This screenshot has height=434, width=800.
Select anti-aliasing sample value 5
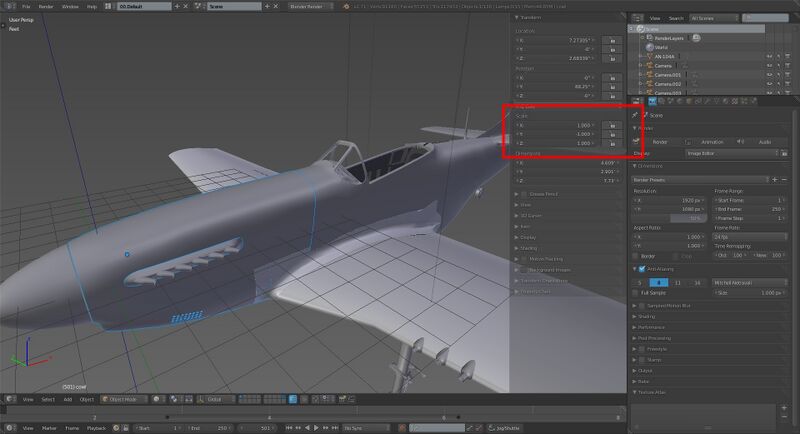pyautogui.click(x=640, y=283)
